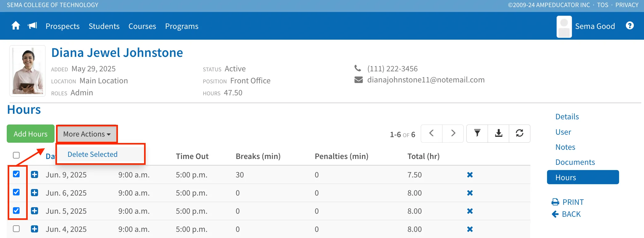Toggle the select-all header checkbox
The width and height of the screenshot is (644, 238).
16,155
